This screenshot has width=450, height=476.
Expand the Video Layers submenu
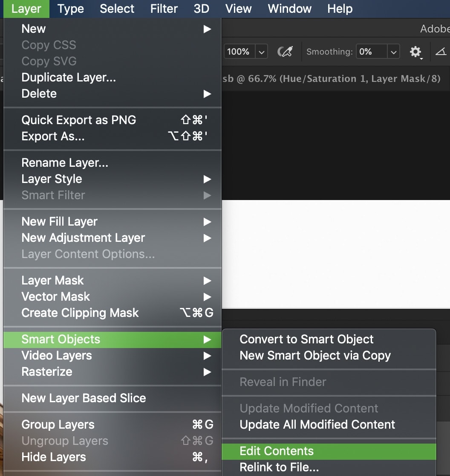point(112,355)
